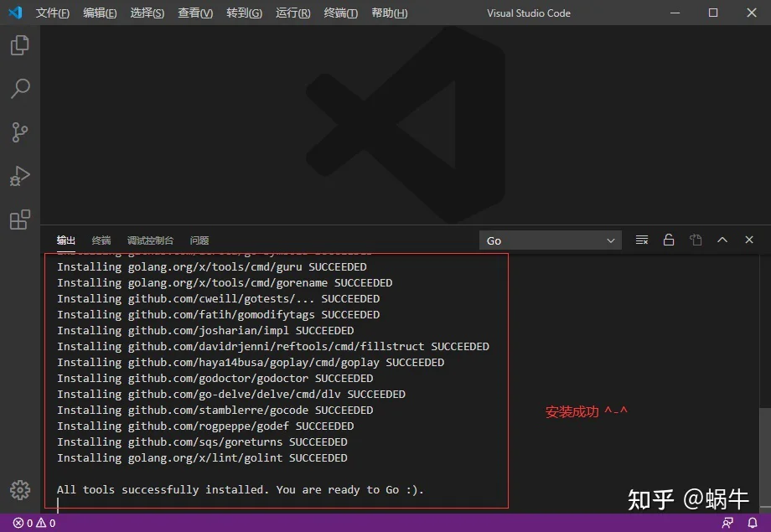Open the output log in editor

(x=696, y=240)
